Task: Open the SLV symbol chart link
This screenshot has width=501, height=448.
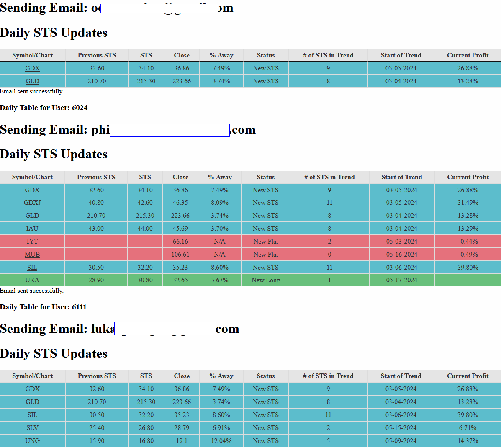Action: (x=32, y=428)
